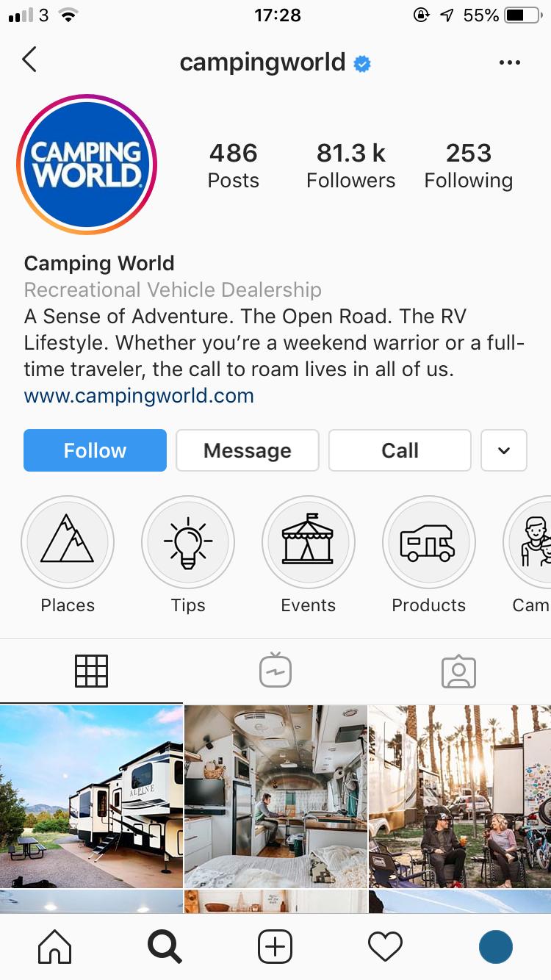
Task: Open the Products RV highlight
Action: pos(429,542)
